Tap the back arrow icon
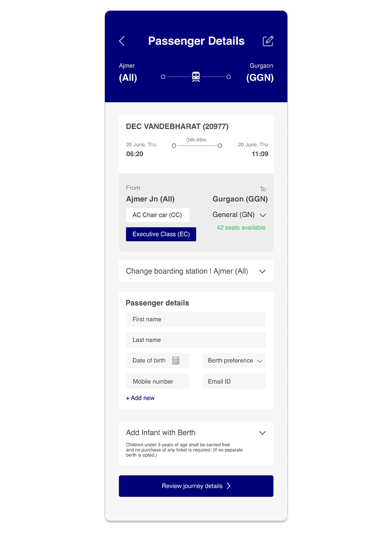The image size is (392, 535). (122, 41)
